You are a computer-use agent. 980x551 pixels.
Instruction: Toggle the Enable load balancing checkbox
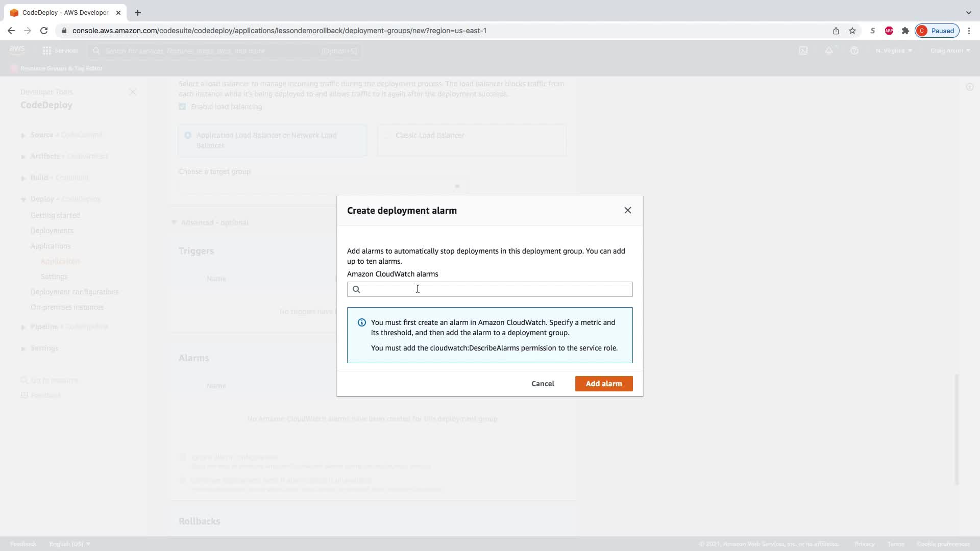tap(182, 107)
